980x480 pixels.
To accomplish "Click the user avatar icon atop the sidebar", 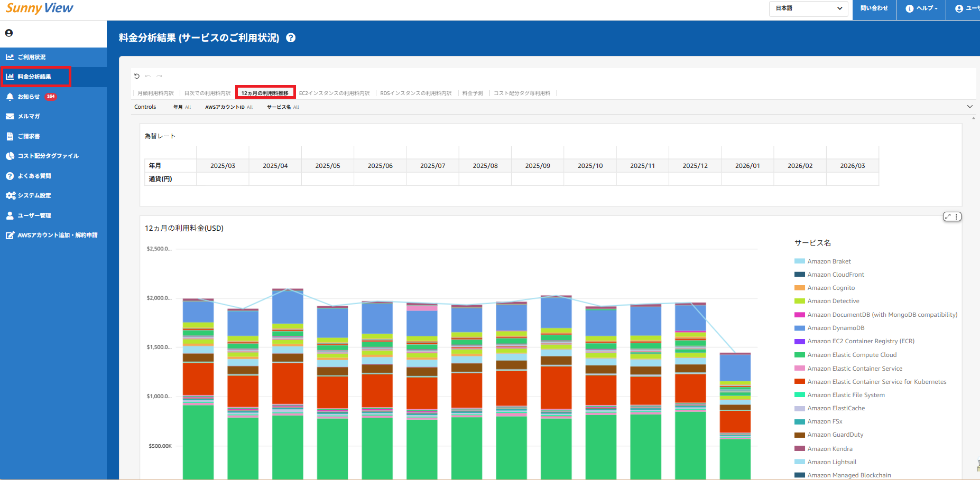I will click(9, 33).
